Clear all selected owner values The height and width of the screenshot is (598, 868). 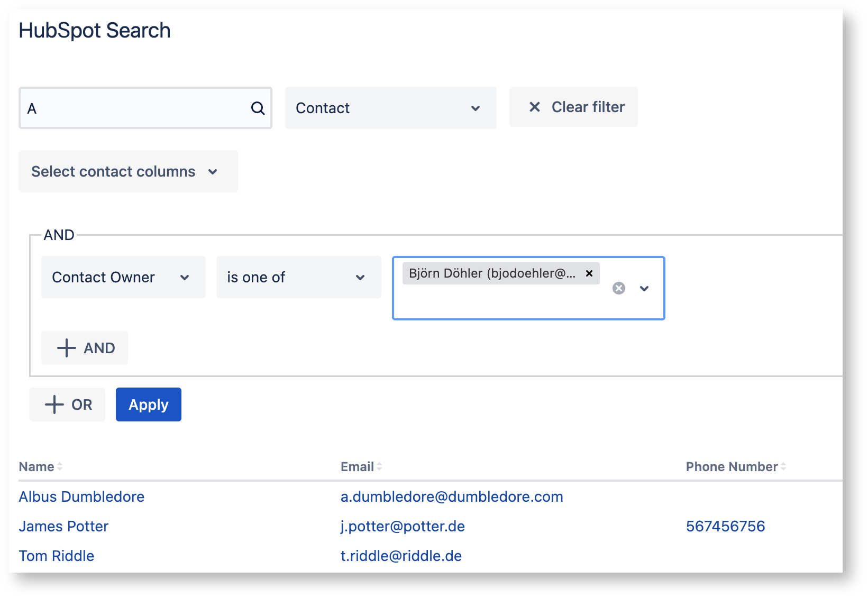[619, 288]
